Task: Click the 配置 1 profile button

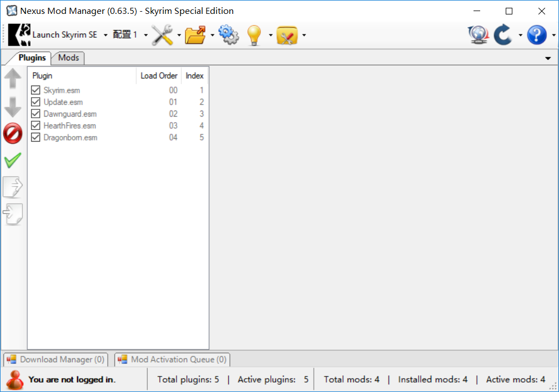Action: click(125, 34)
